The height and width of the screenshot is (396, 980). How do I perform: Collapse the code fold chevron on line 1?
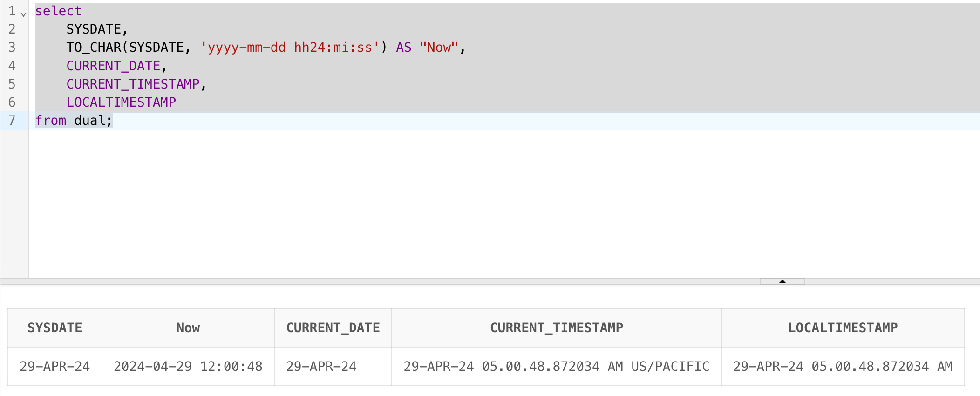pos(23,14)
